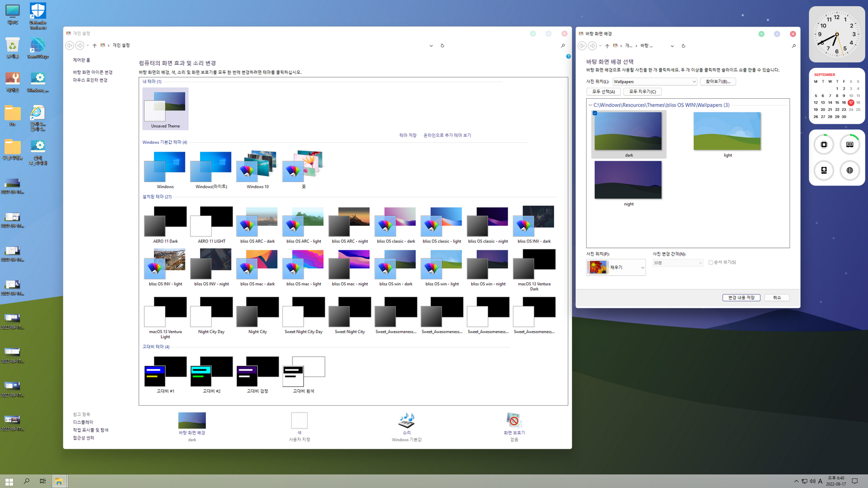Screen dimensions: 868x488
Task: Open 바탕 화면 아이콘 변경 link
Action: tap(93, 72)
